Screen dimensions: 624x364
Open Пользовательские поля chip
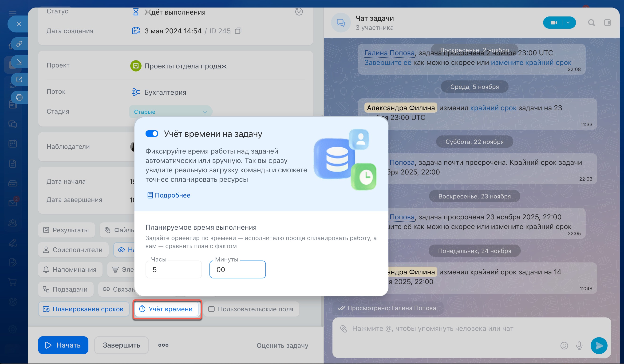(251, 309)
